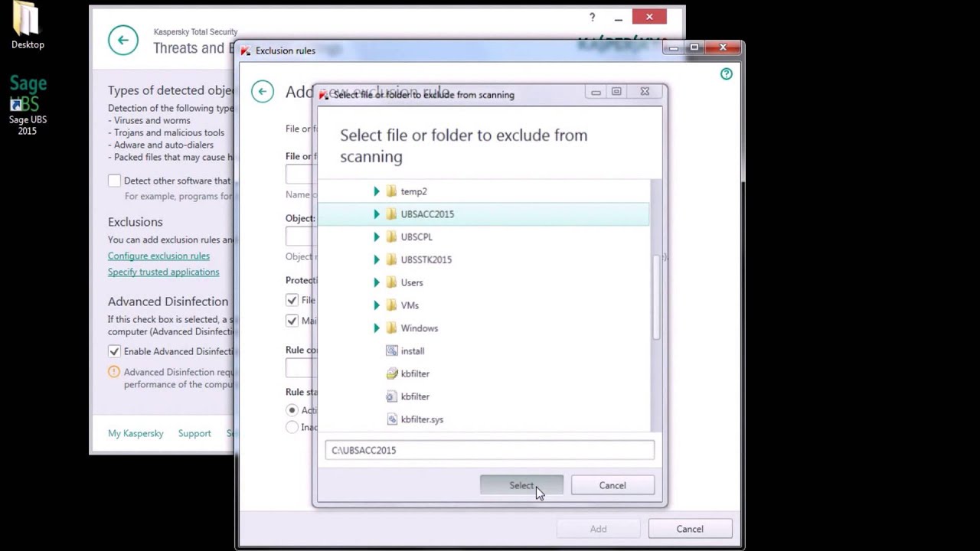
Task: Expand the UBSSTK2015 folder
Action: click(x=376, y=259)
